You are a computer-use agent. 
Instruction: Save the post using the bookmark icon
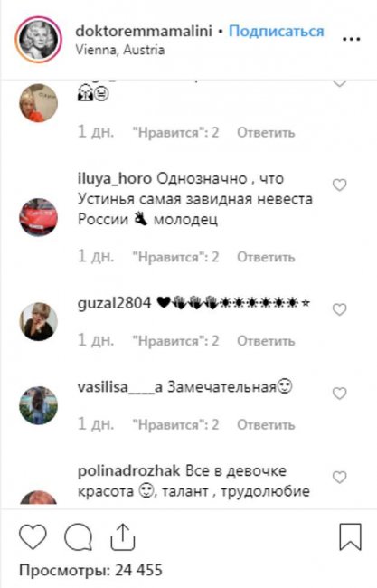pos(351,537)
